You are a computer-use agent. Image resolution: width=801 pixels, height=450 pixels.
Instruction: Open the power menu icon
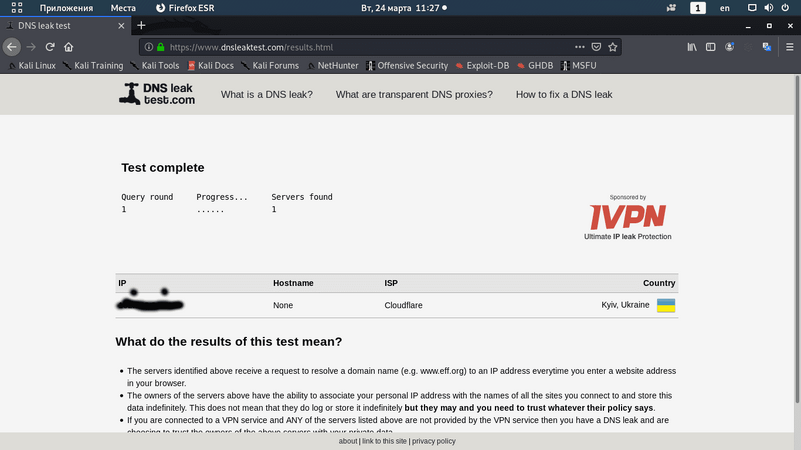(785, 8)
